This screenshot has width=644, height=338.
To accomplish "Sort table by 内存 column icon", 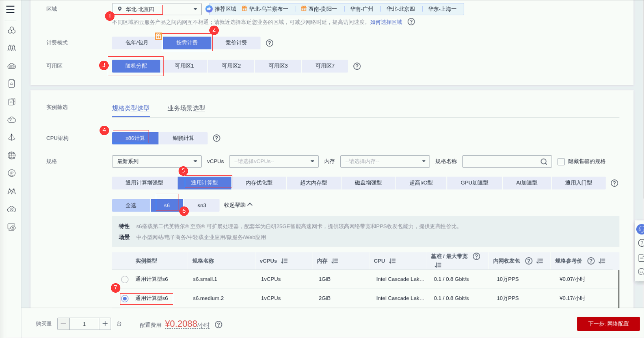I will click(x=335, y=261).
